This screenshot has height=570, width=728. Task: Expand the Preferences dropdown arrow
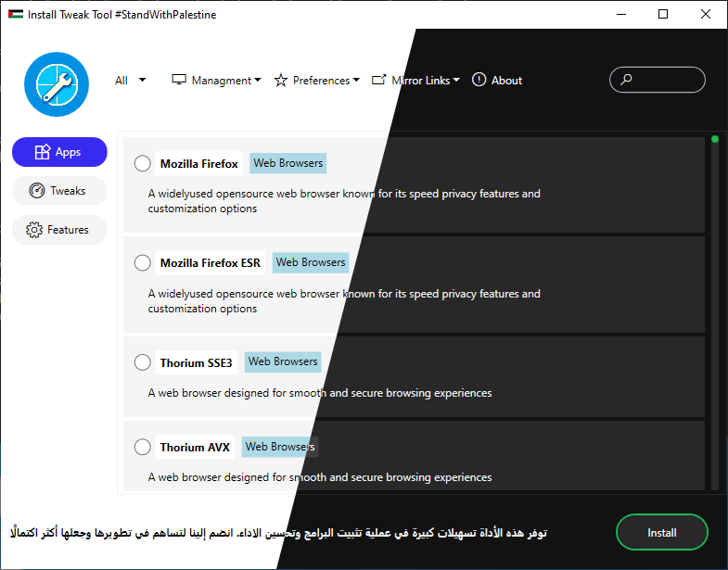(x=356, y=80)
